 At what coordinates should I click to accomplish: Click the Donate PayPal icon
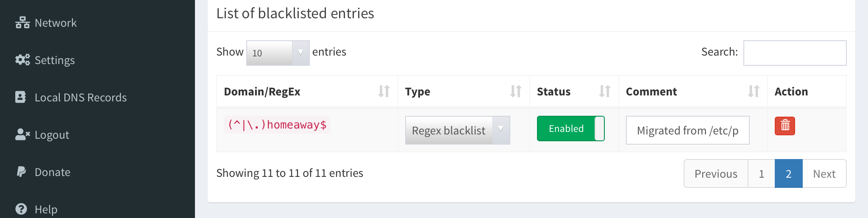pyautogui.click(x=21, y=172)
